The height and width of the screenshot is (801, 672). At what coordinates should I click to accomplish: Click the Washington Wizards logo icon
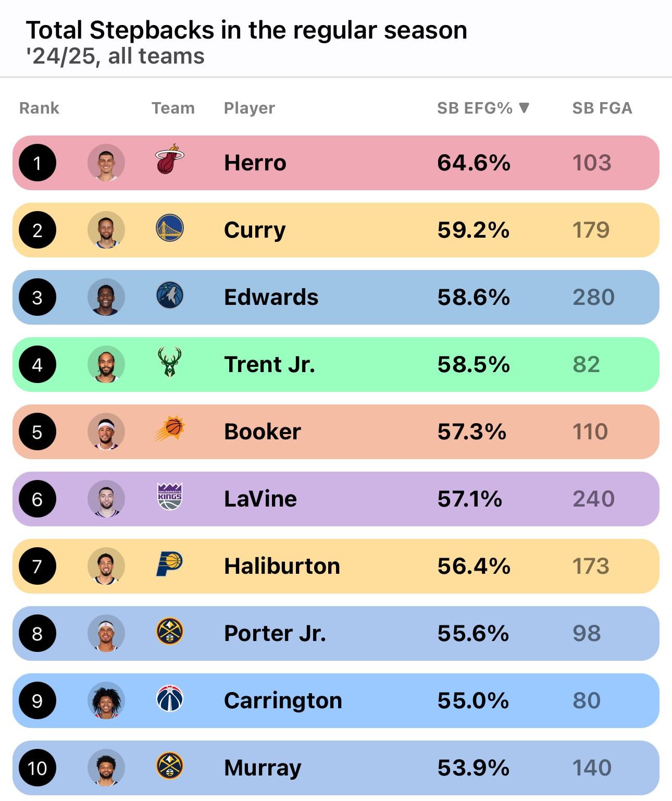pyautogui.click(x=169, y=698)
